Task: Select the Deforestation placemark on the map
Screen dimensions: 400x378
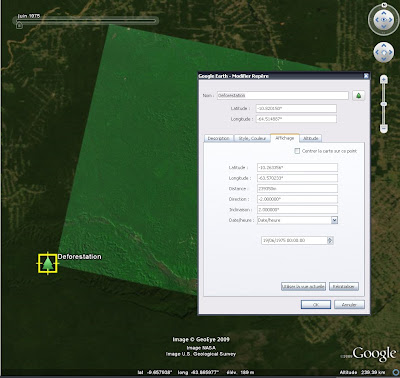Action: [48, 263]
